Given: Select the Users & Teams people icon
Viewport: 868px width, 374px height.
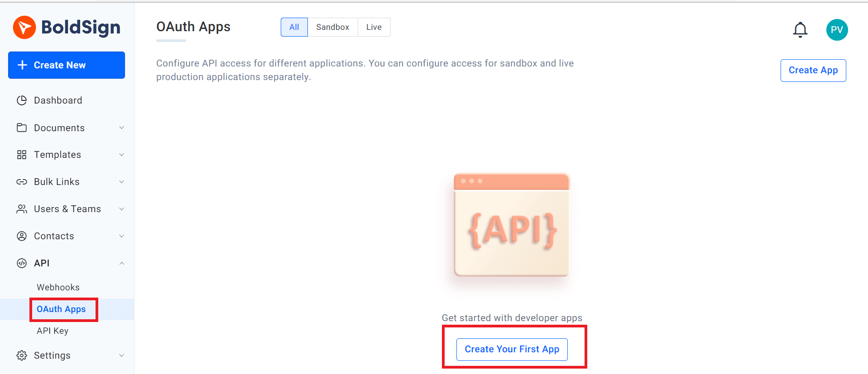Looking at the screenshot, I should 22,208.
